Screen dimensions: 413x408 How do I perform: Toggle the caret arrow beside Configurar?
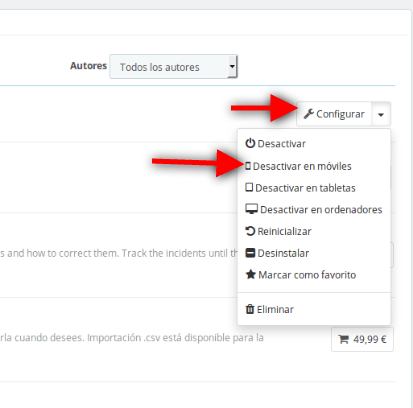(x=381, y=114)
